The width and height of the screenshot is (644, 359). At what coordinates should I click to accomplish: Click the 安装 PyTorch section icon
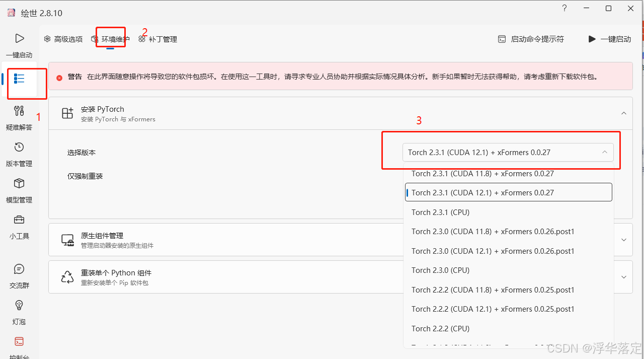coord(67,113)
